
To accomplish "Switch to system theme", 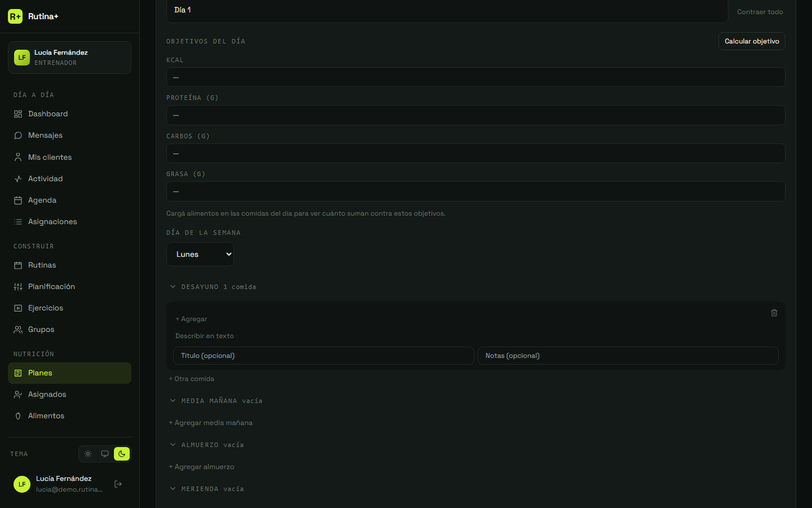I will (x=105, y=454).
